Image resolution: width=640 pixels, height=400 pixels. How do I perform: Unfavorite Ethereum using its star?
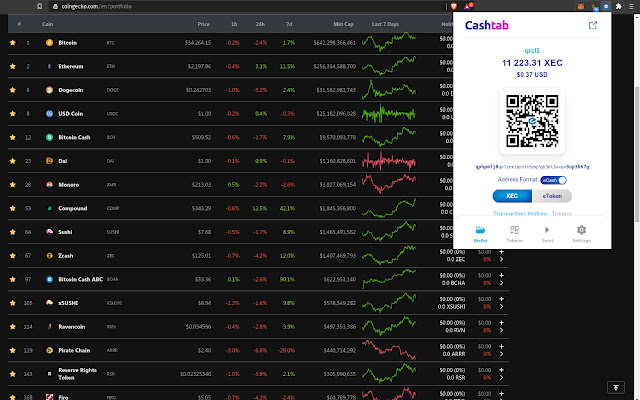(x=13, y=66)
